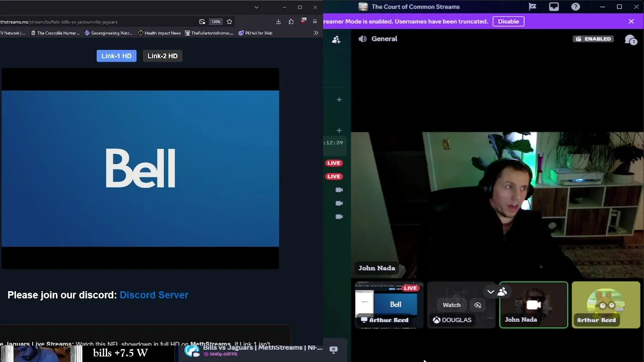Screen dimensions: 644x362
Task: Collapse participants with the chevron-people toggle
Action: pyautogui.click(x=497, y=292)
